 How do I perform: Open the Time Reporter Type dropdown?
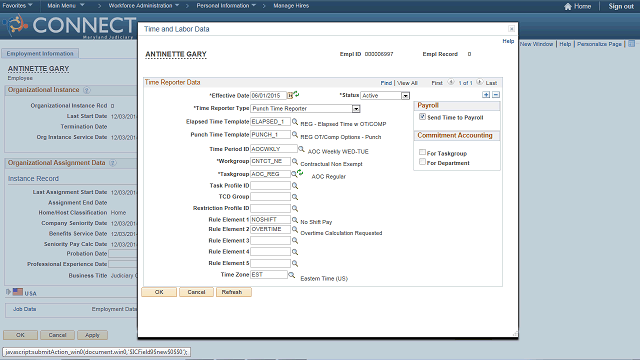pyautogui.click(x=356, y=109)
